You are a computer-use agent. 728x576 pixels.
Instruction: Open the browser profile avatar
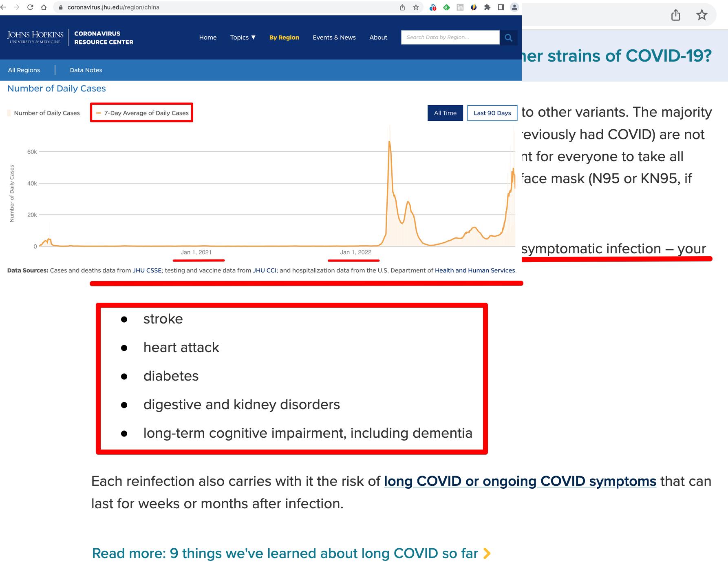(x=514, y=7)
